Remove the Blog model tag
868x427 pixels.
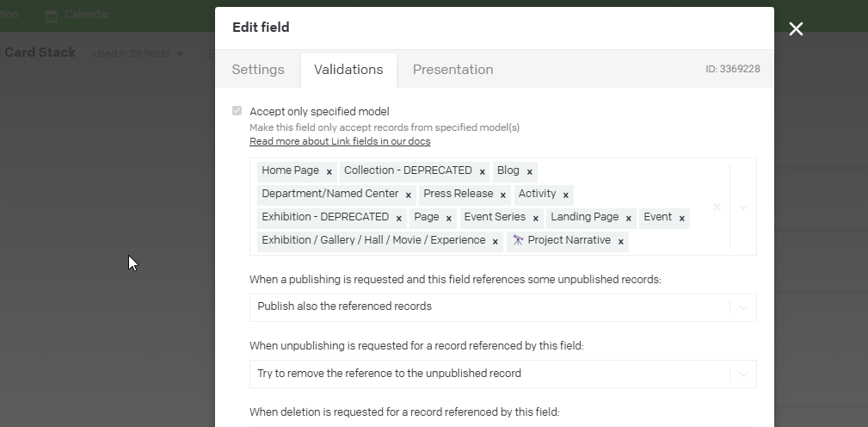[x=530, y=172]
